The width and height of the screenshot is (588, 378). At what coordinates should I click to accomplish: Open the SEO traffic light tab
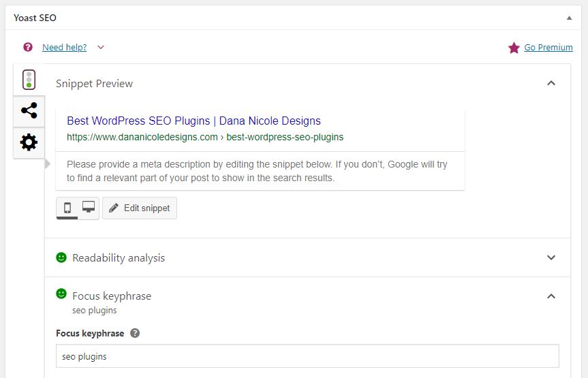(29, 80)
